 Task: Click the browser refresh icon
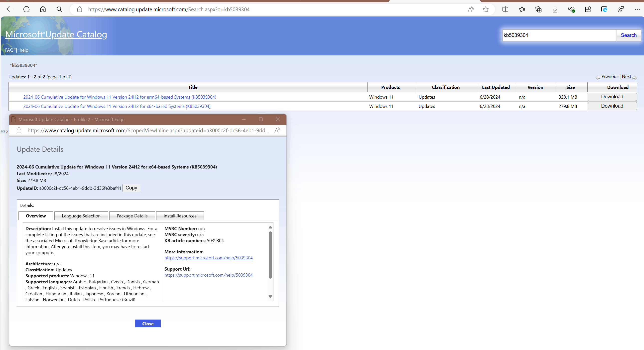pyautogui.click(x=26, y=9)
